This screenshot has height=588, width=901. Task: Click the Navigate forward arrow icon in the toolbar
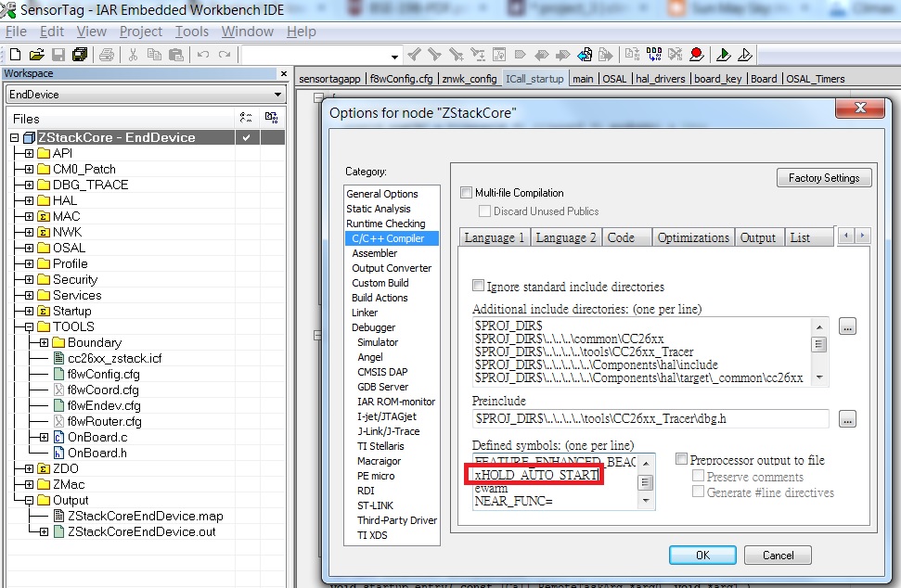point(563,55)
